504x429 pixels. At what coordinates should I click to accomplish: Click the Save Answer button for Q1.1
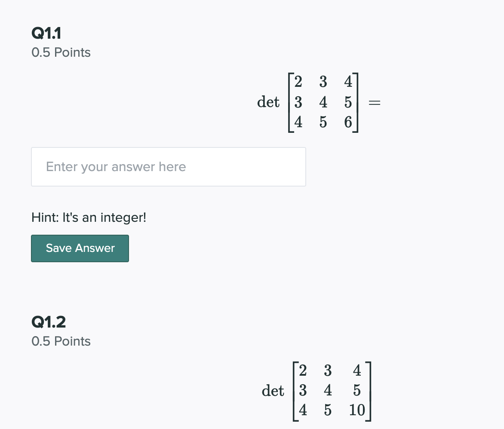[80, 248]
